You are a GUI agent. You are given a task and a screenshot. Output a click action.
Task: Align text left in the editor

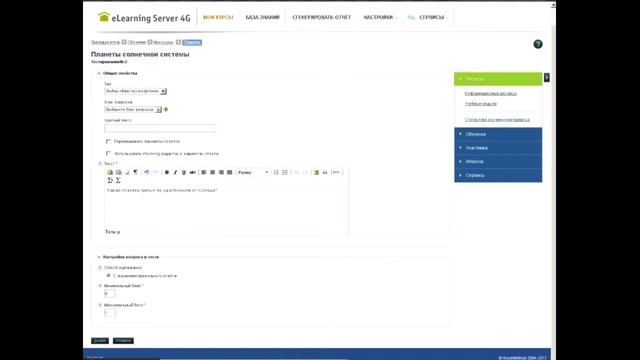pos(204,172)
